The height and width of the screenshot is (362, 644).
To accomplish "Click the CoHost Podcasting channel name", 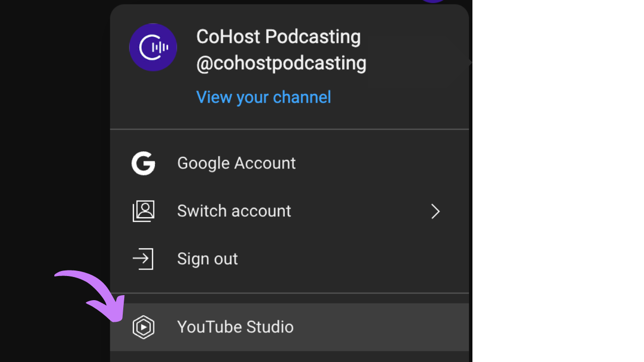I will (279, 37).
